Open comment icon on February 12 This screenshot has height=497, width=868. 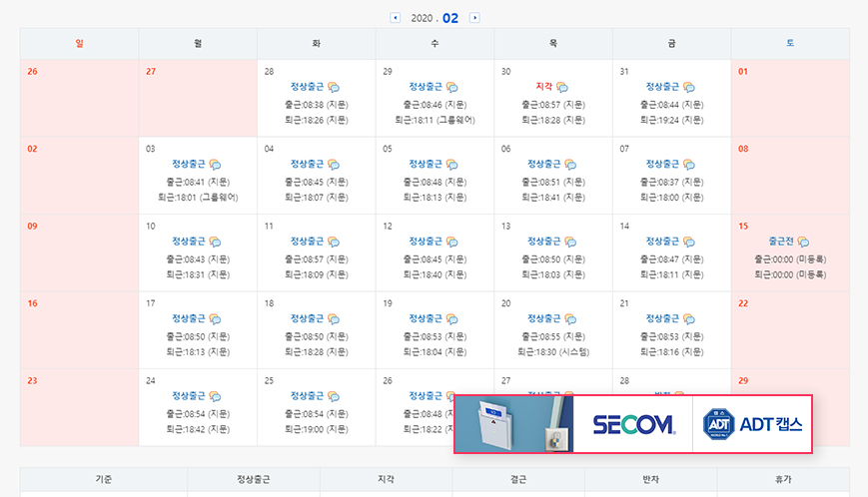[x=451, y=242]
